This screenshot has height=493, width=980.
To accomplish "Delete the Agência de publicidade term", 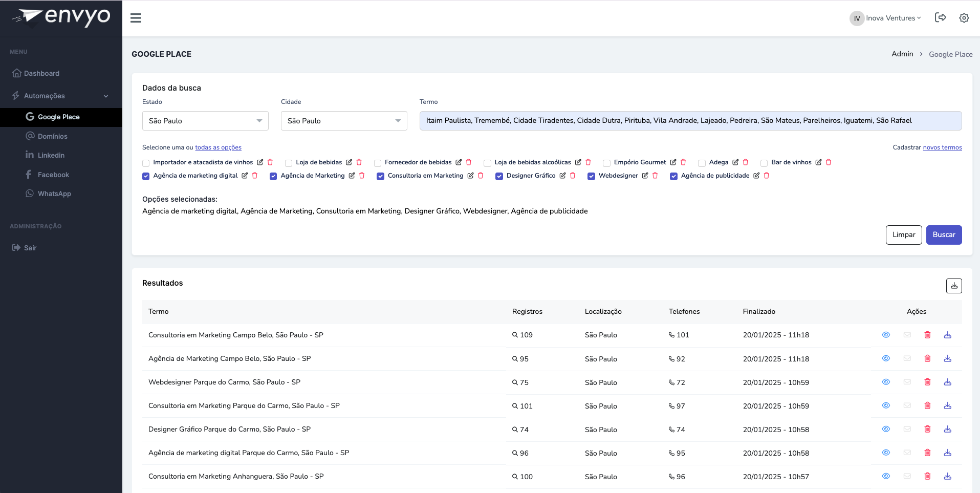I will [x=767, y=176].
